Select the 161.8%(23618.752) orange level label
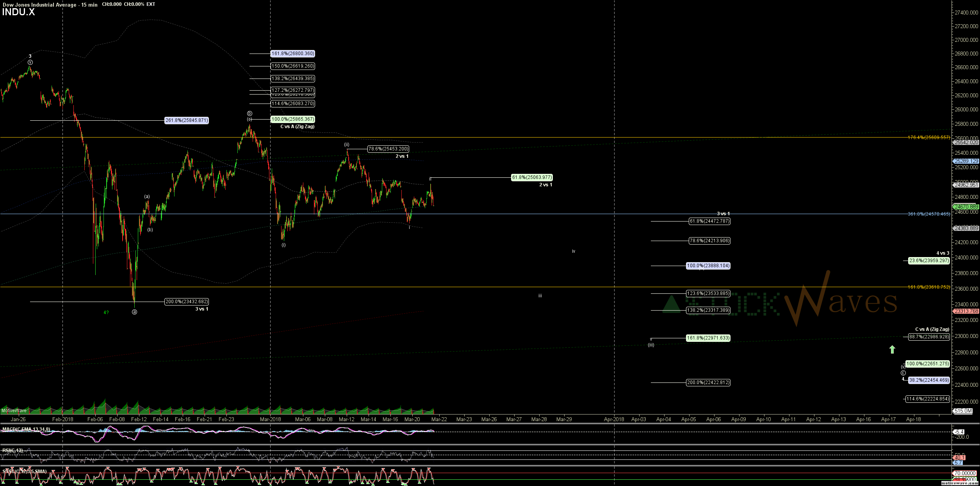 [x=929, y=287]
